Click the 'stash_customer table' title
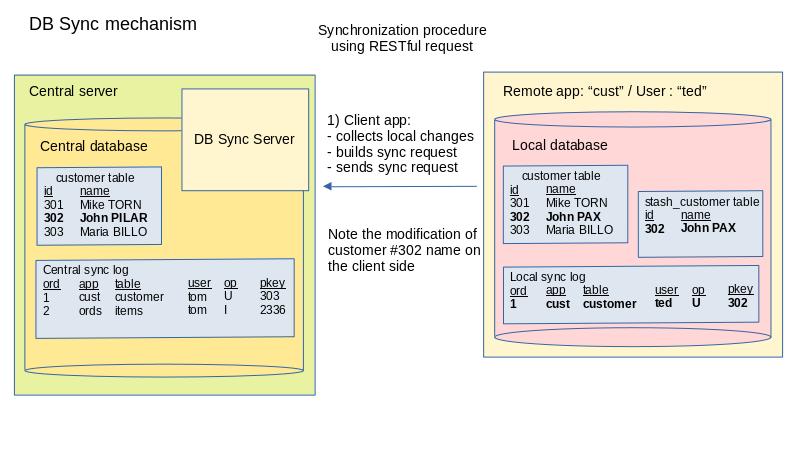This screenshot has width=800, height=450. pos(702,202)
